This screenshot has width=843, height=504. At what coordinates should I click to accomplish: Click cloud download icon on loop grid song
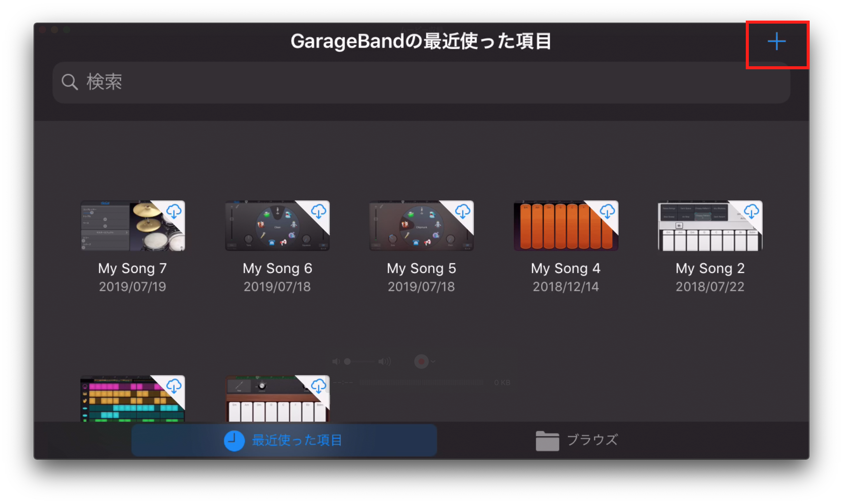174,386
